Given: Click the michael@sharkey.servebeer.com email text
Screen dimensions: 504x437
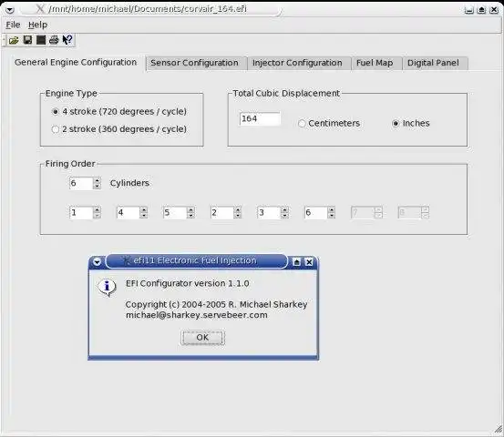Looking at the screenshot, I should point(196,315).
